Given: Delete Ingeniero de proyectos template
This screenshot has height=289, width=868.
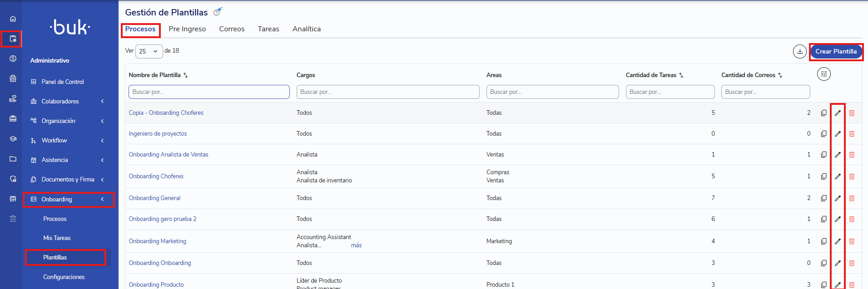Looking at the screenshot, I should click(x=852, y=134).
